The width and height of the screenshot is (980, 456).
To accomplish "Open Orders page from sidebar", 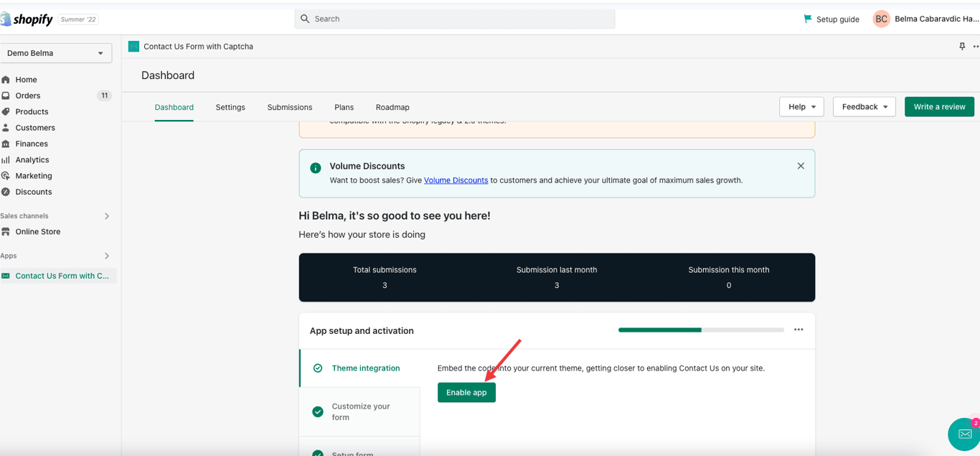I will point(28,96).
